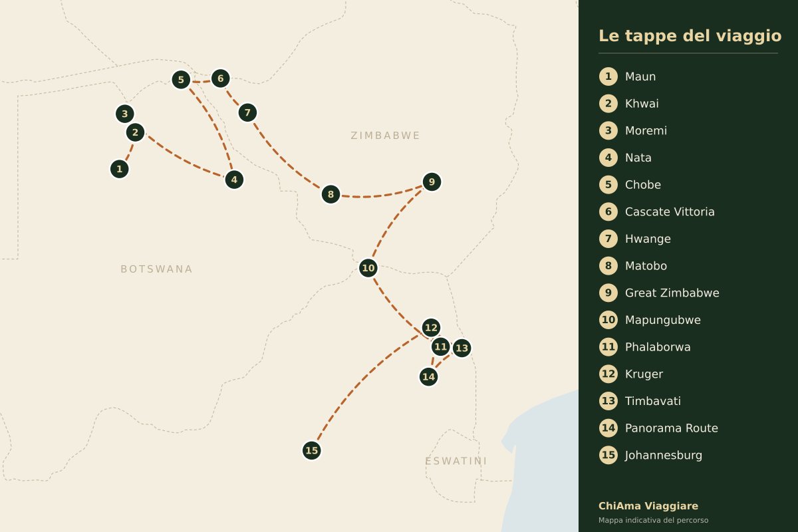
Task: Click 'Chobe' legend entry
Action: (x=643, y=185)
